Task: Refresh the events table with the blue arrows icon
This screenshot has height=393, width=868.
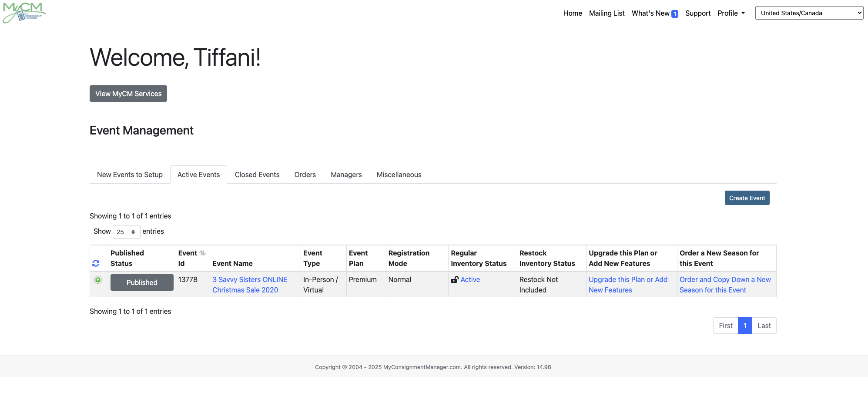Action: click(96, 263)
